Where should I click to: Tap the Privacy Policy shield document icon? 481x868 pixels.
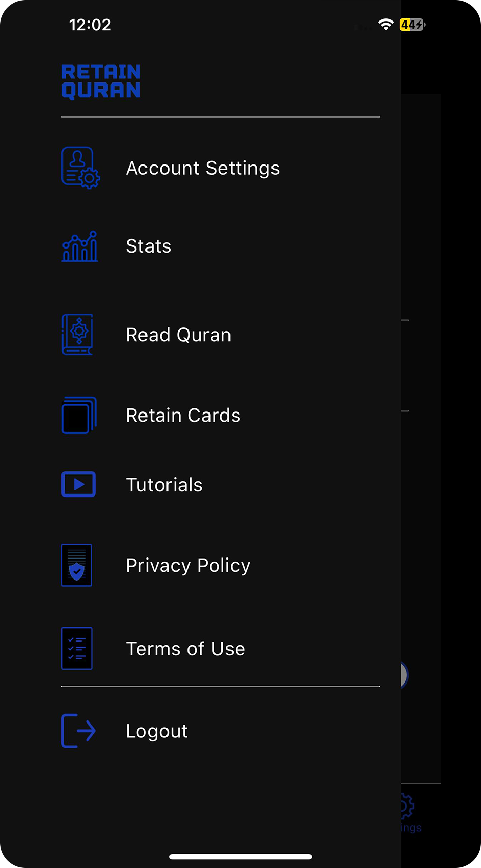click(x=77, y=565)
